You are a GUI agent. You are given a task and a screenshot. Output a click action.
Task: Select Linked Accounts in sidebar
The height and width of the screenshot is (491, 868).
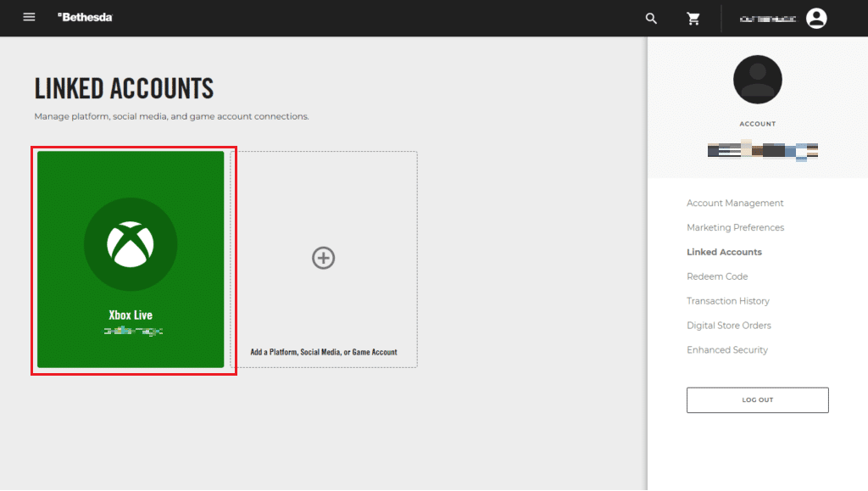[x=724, y=252]
